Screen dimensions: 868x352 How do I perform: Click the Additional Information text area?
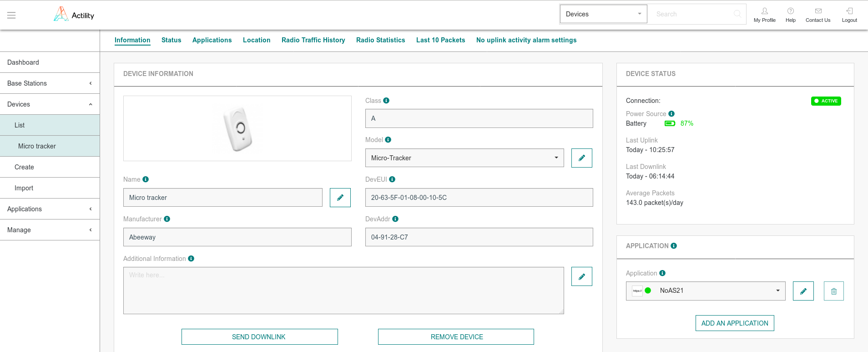click(343, 291)
